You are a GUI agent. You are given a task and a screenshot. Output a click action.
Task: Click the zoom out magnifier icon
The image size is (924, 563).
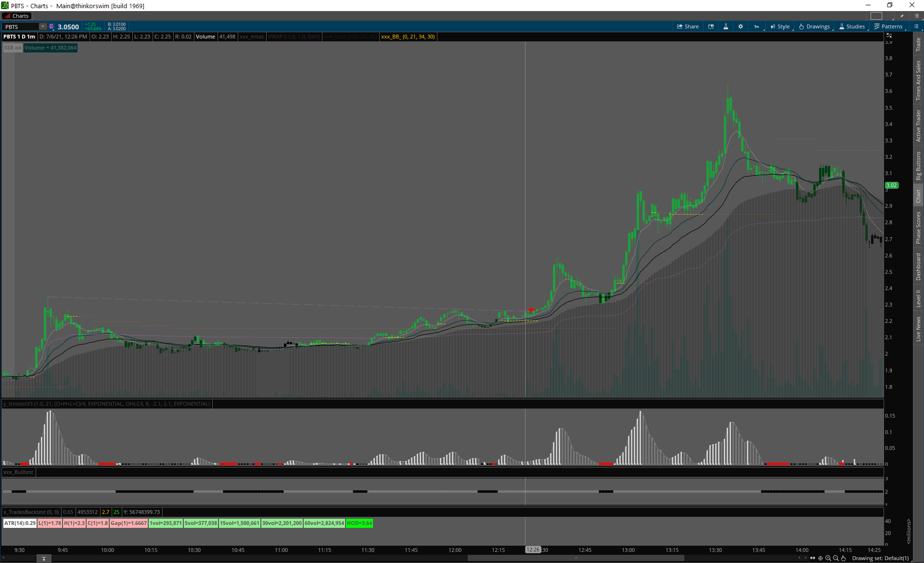click(x=836, y=558)
